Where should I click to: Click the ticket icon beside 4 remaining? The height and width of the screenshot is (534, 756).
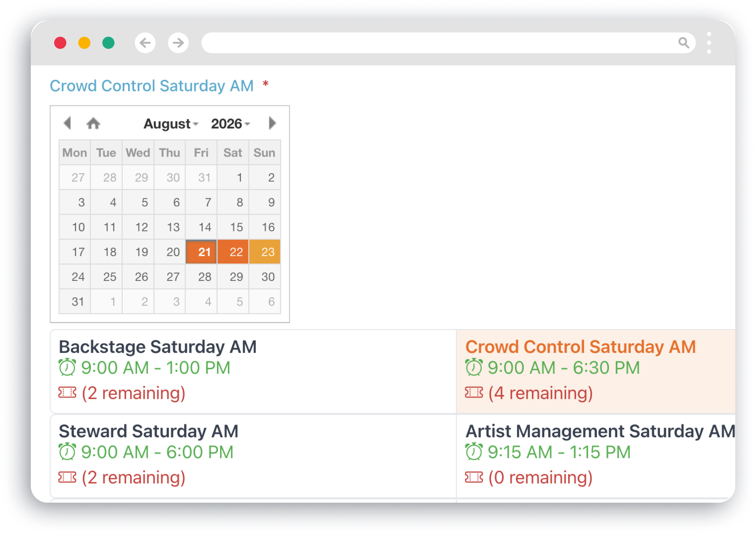[474, 392]
